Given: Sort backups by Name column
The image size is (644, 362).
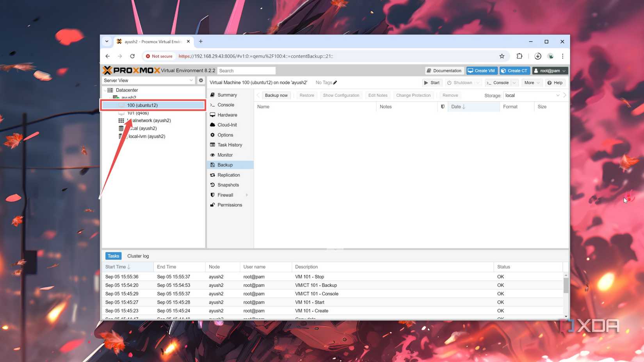Looking at the screenshot, I should 315,106.
